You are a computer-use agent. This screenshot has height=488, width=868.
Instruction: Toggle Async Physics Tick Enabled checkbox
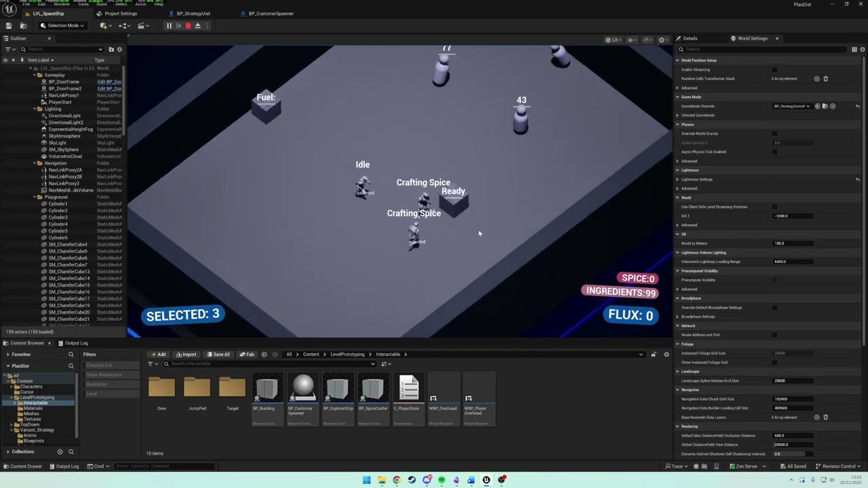pyautogui.click(x=774, y=152)
